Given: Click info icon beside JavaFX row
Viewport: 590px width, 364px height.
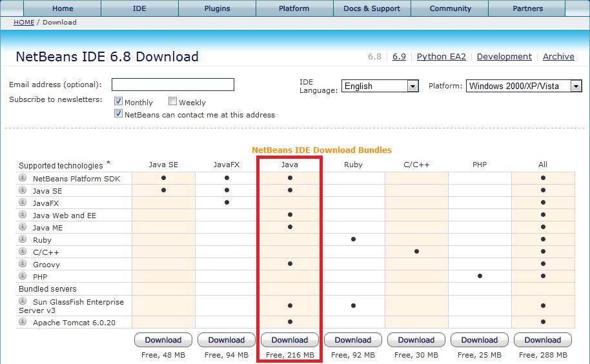Looking at the screenshot, I should coord(23,202).
